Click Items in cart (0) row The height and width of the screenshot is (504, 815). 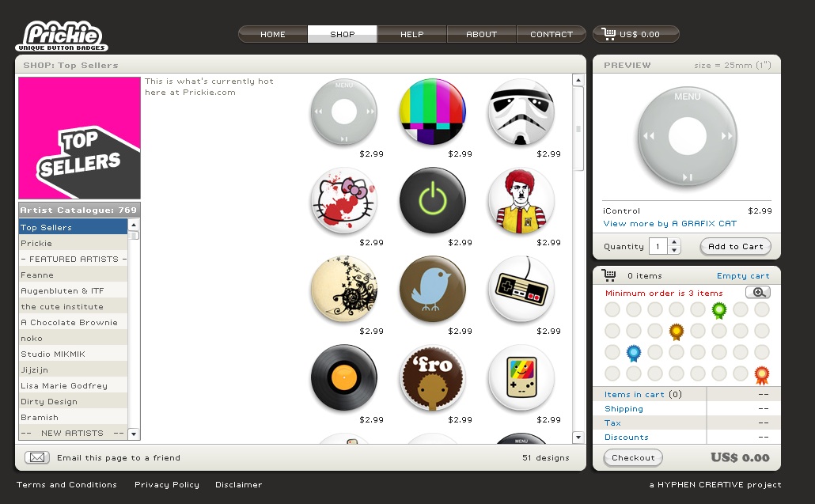tap(687, 394)
